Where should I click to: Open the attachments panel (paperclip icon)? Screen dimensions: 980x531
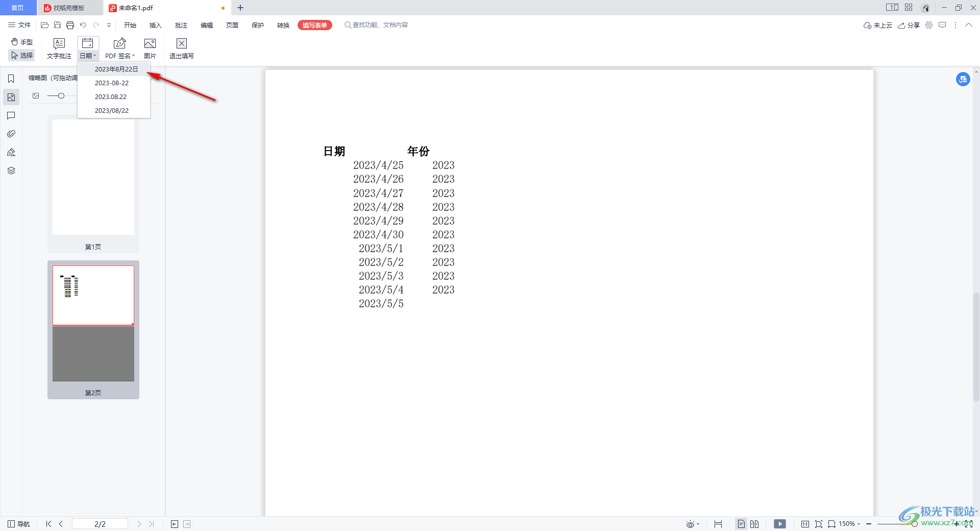11,134
